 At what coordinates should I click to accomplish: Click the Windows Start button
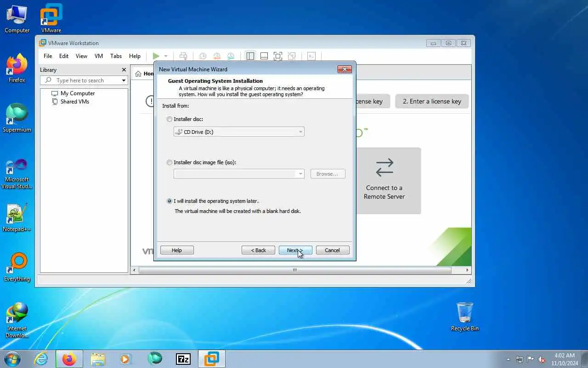pyautogui.click(x=12, y=359)
